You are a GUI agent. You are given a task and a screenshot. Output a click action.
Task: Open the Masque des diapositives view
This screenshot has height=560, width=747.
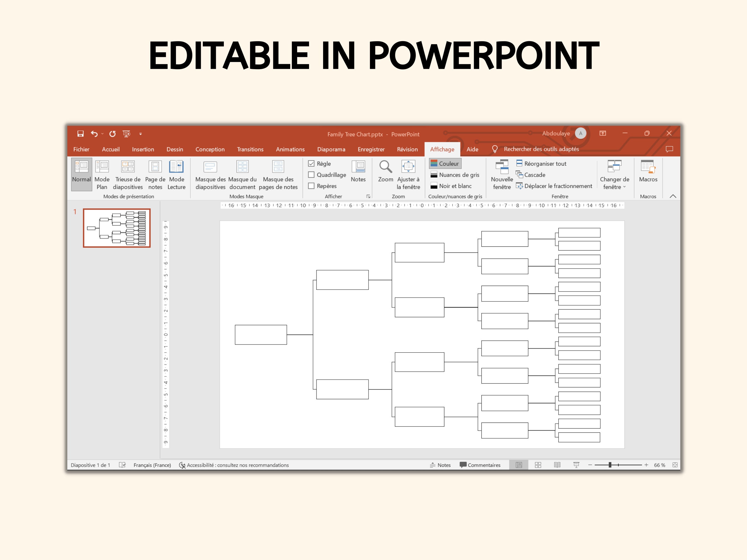210,175
